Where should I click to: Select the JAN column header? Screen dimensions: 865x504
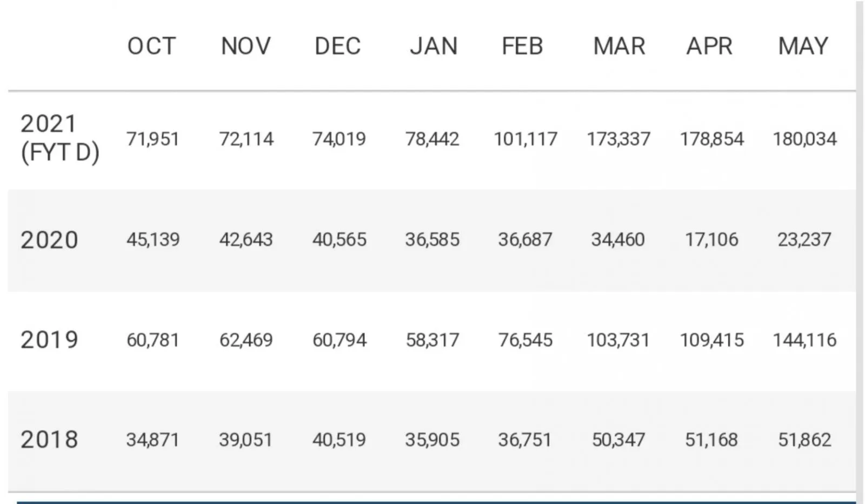click(434, 46)
